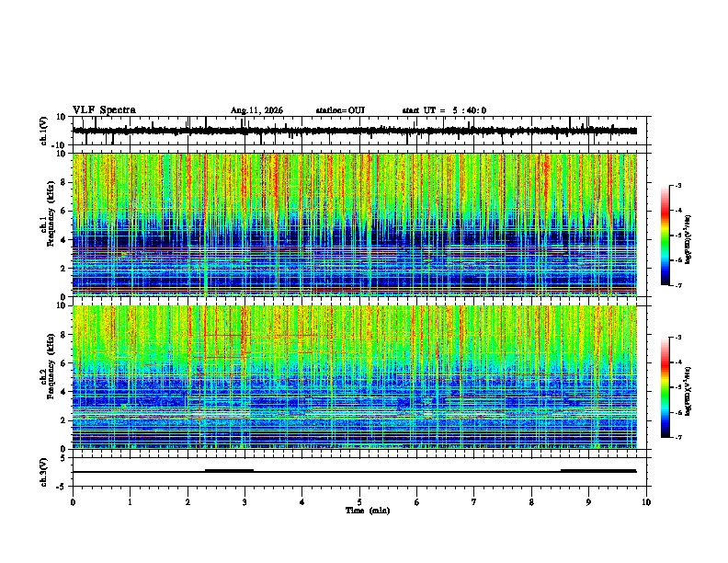Click time axis tick label "6"

tap(417, 502)
